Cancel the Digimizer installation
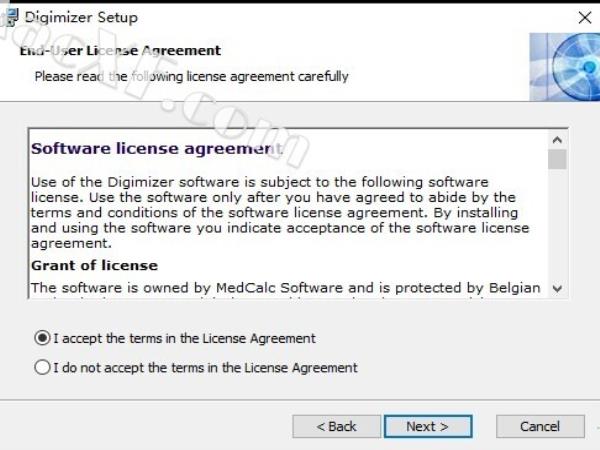The width and height of the screenshot is (600, 450). [x=540, y=426]
